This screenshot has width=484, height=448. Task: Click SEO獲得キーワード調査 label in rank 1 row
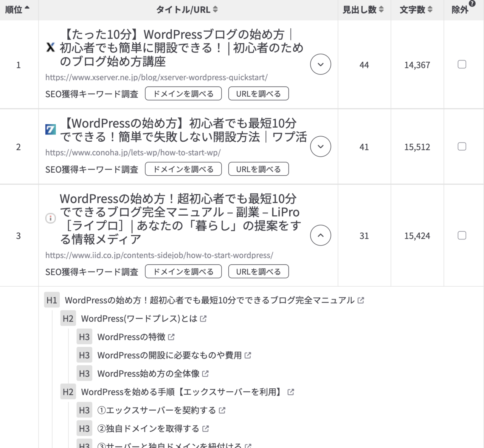click(92, 94)
